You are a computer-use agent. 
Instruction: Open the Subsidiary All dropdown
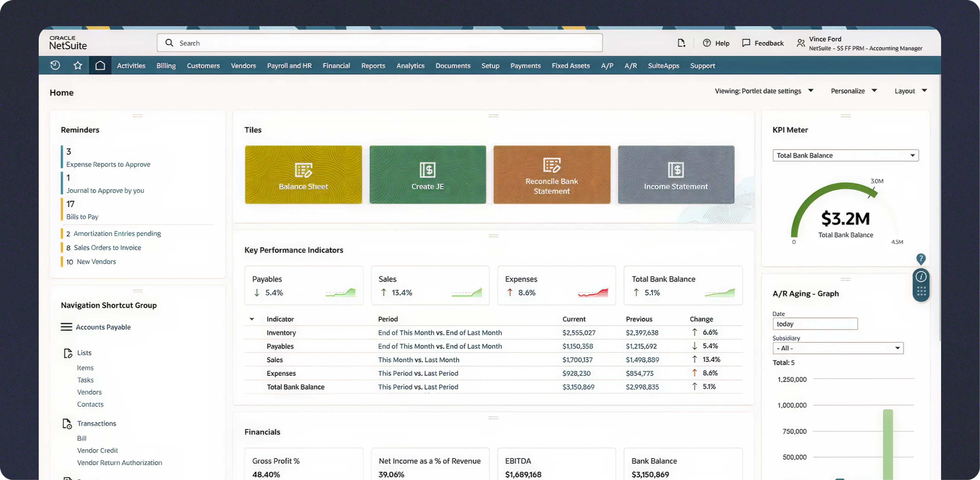click(838, 348)
